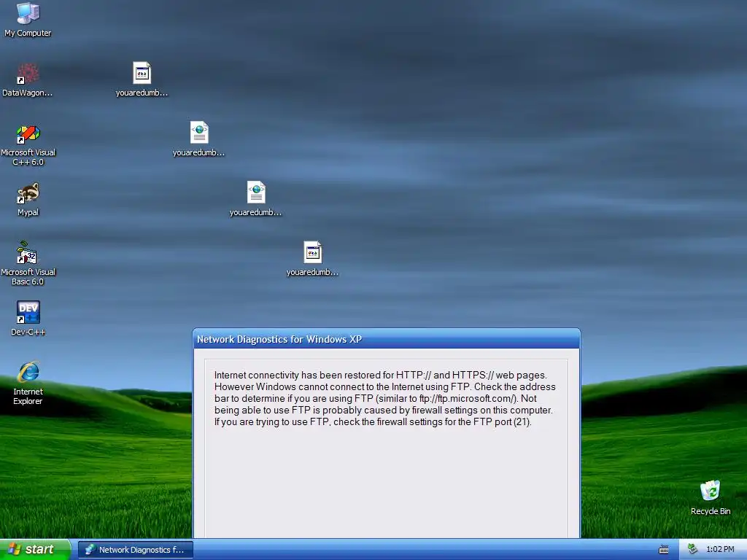747x560 pixels.
Task: Select the DataWagon shortcut on the desktop
Action: pyautogui.click(x=28, y=80)
